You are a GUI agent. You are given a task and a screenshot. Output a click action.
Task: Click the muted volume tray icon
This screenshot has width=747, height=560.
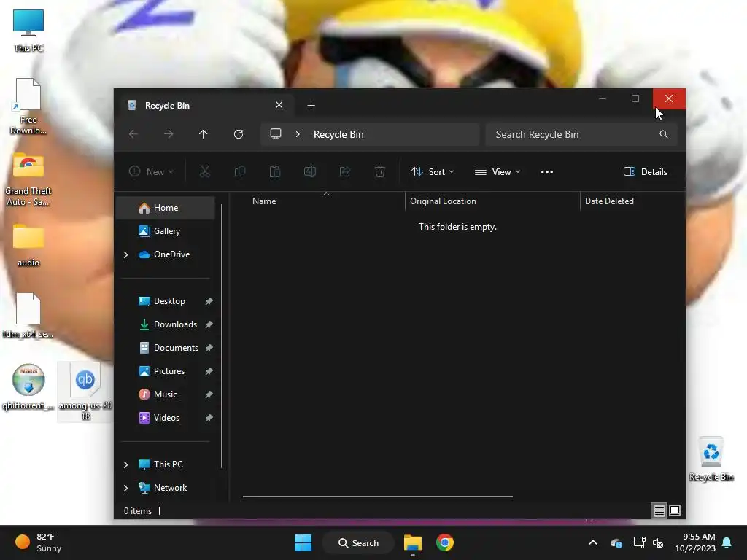point(659,542)
